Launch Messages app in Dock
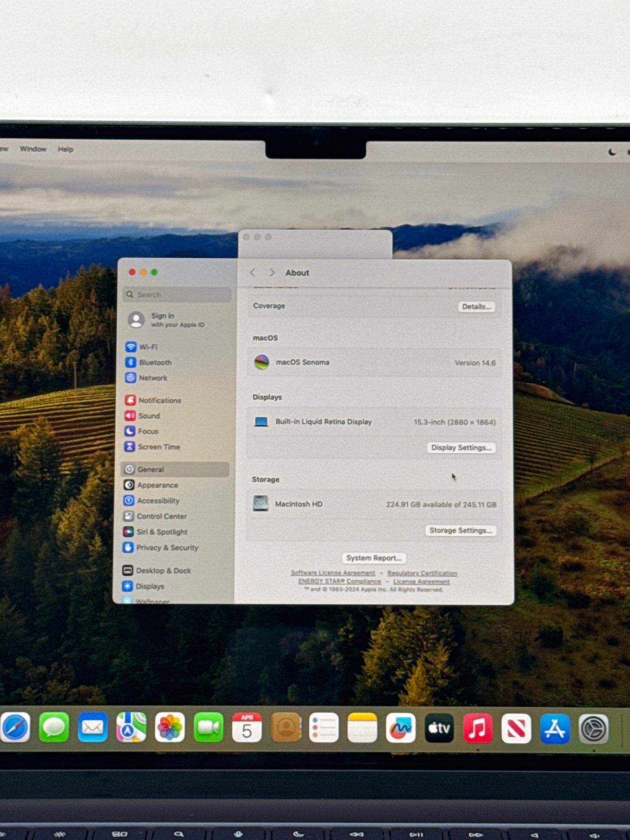The width and height of the screenshot is (630, 840). [54, 728]
